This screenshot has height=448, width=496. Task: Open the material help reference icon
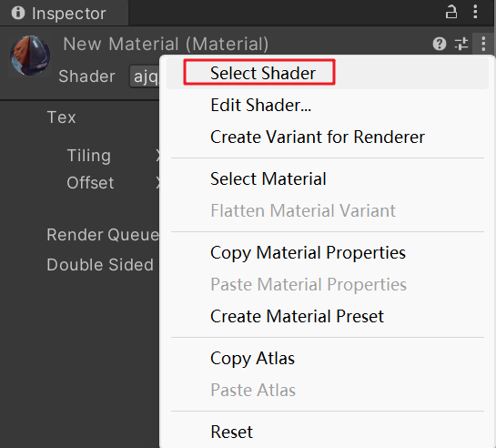[x=440, y=44]
